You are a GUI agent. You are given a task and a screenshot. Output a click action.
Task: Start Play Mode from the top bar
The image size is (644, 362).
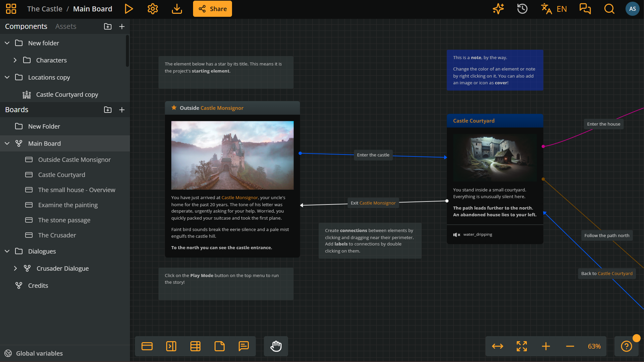(x=129, y=9)
